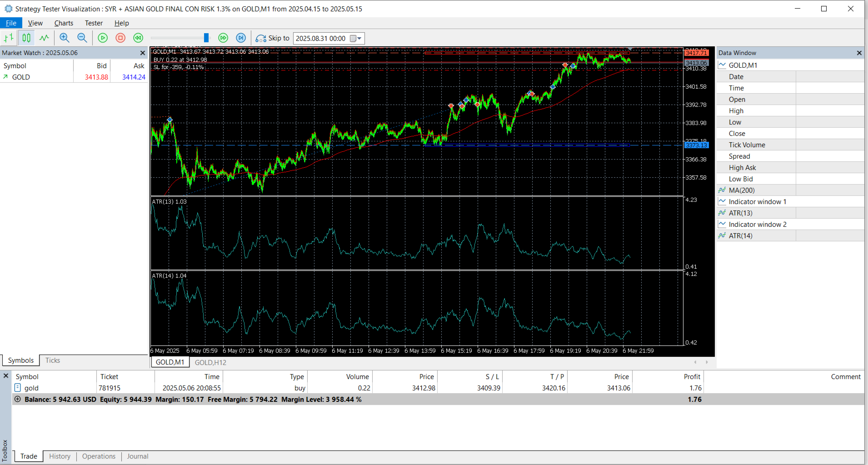Click the take profit value 3420.16

554,388
